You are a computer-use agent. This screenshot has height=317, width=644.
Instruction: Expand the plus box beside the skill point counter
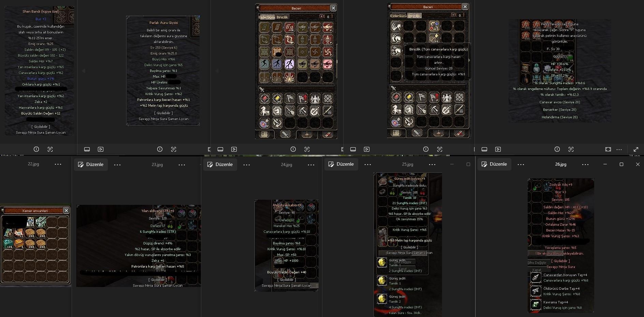pos(321,16)
